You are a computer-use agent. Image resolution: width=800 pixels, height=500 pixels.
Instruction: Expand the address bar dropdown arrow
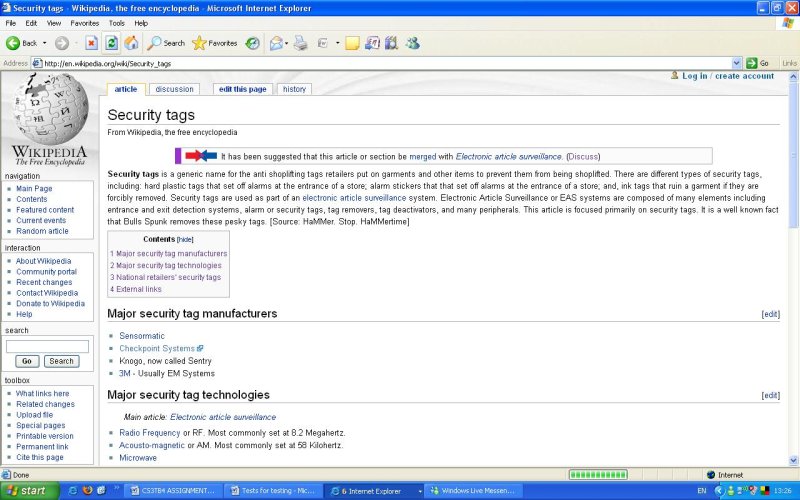[737, 63]
